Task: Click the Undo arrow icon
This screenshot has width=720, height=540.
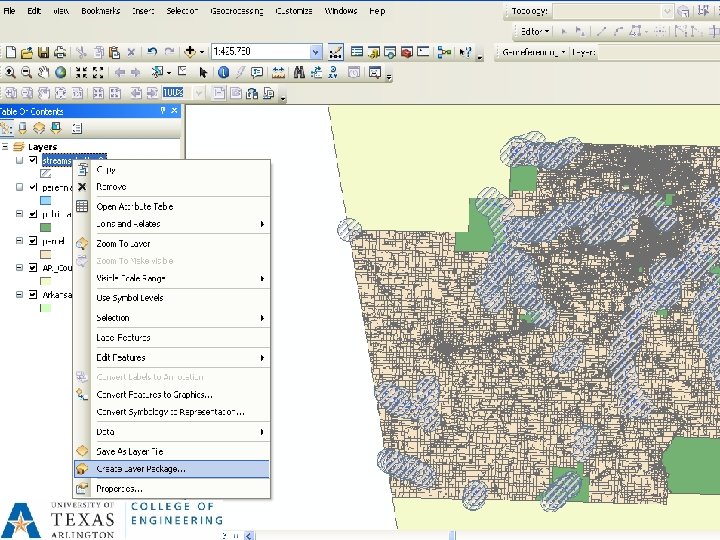Action: click(x=153, y=51)
